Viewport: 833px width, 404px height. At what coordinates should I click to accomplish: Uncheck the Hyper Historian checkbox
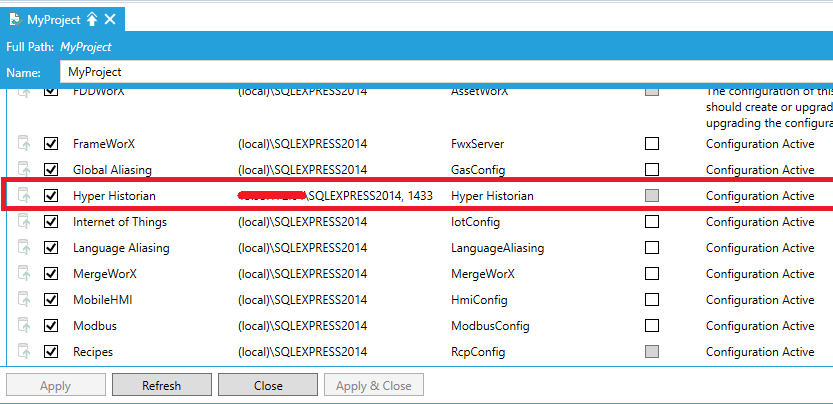pos(51,196)
